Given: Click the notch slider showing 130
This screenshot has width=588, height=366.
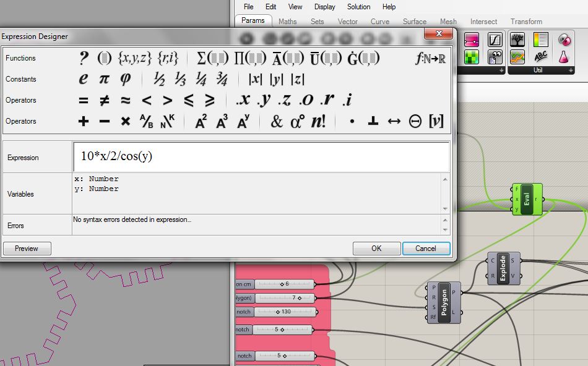Looking at the screenshot, I should pyautogui.click(x=286, y=312).
